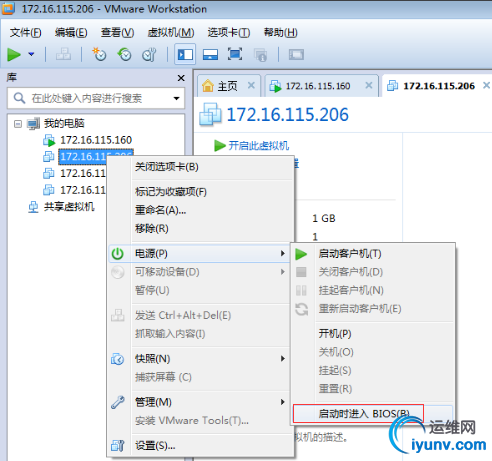Close the 172.16.115.206 tab

[x=486, y=86]
